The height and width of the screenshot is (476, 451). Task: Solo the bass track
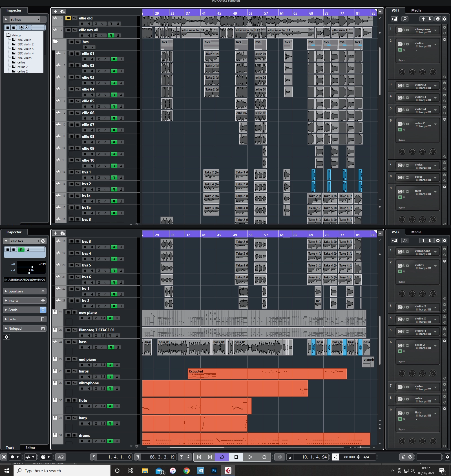point(74,342)
